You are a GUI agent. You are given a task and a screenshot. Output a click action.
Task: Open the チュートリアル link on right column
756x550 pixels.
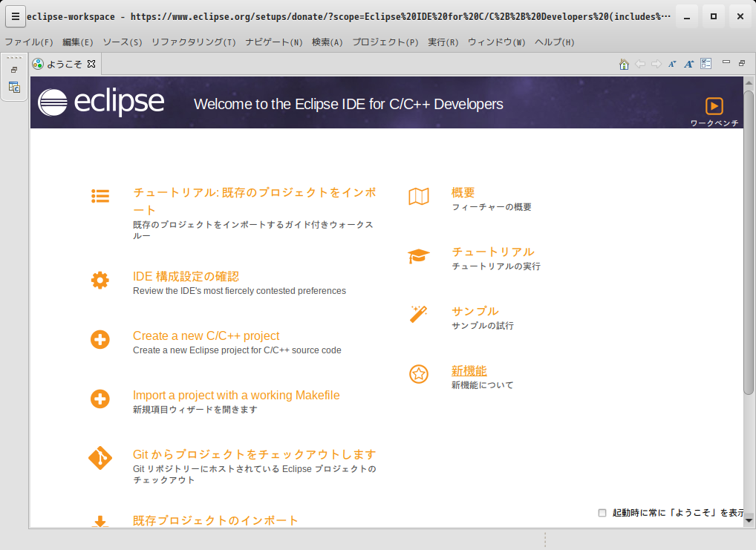tap(493, 252)
